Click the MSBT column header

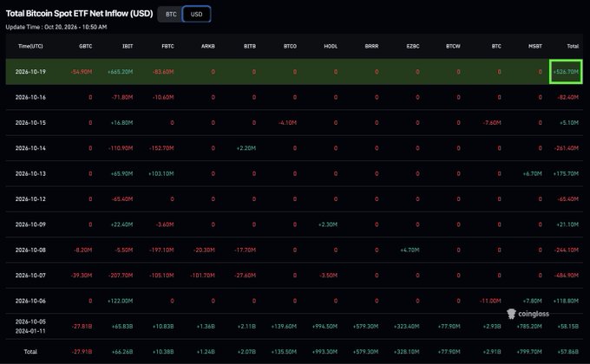click(x=535, y=46)
